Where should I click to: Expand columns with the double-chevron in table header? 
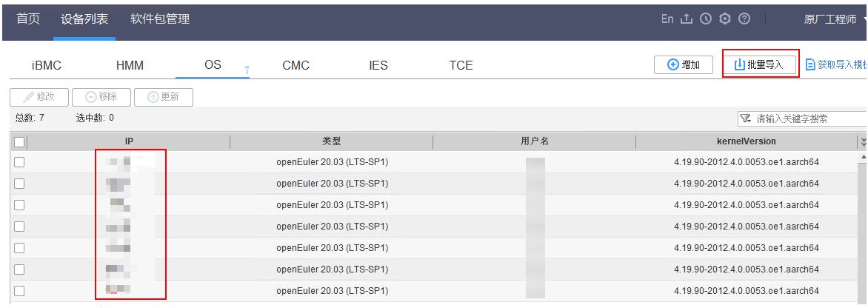(x=863, y=142)
